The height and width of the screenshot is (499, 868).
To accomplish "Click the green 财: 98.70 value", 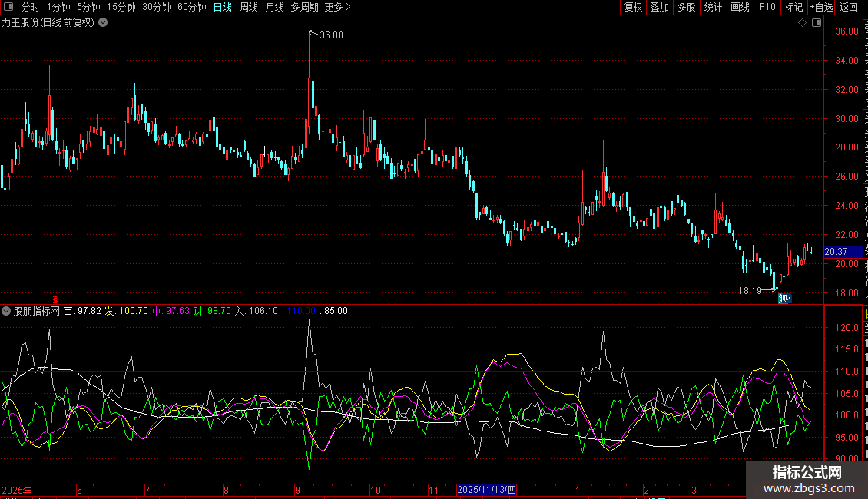I will [x=212, y=311].
